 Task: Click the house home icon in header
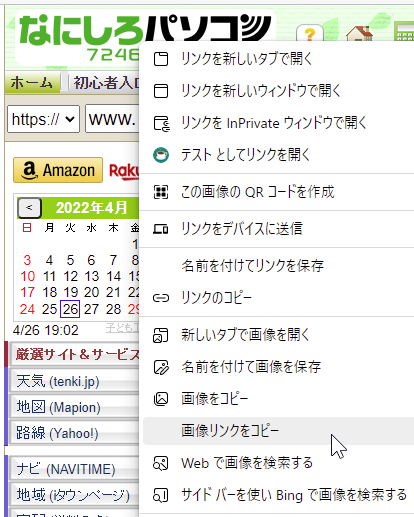[359, 33]
